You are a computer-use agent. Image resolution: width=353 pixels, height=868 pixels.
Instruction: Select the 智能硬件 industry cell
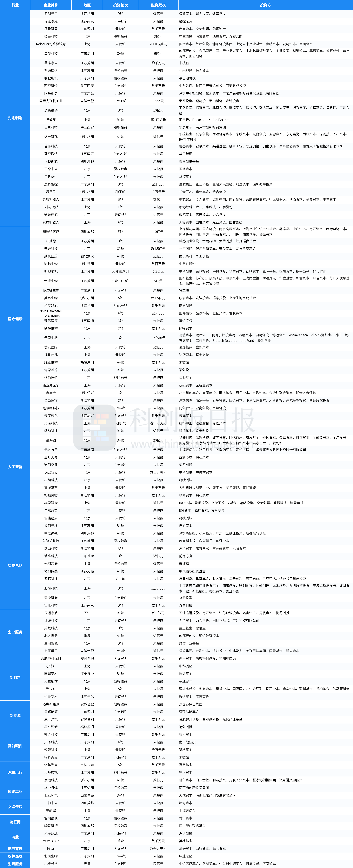[15, 746]
